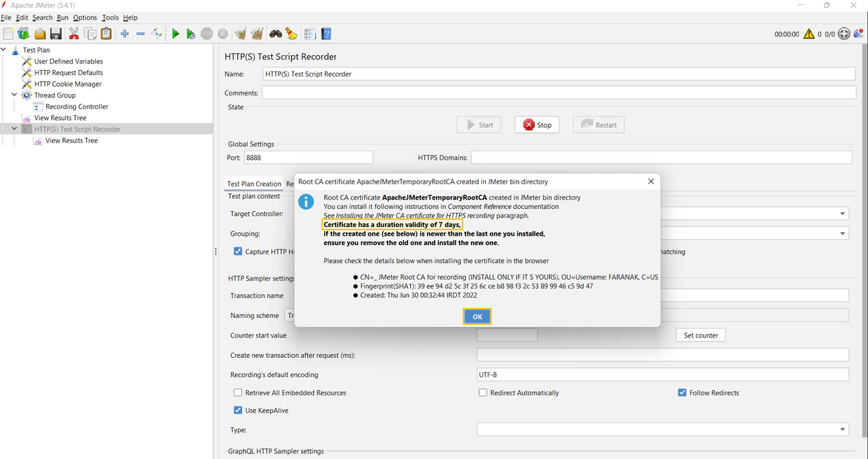Enable Retrieve All Embedded Resources

(x=238, y=392)
